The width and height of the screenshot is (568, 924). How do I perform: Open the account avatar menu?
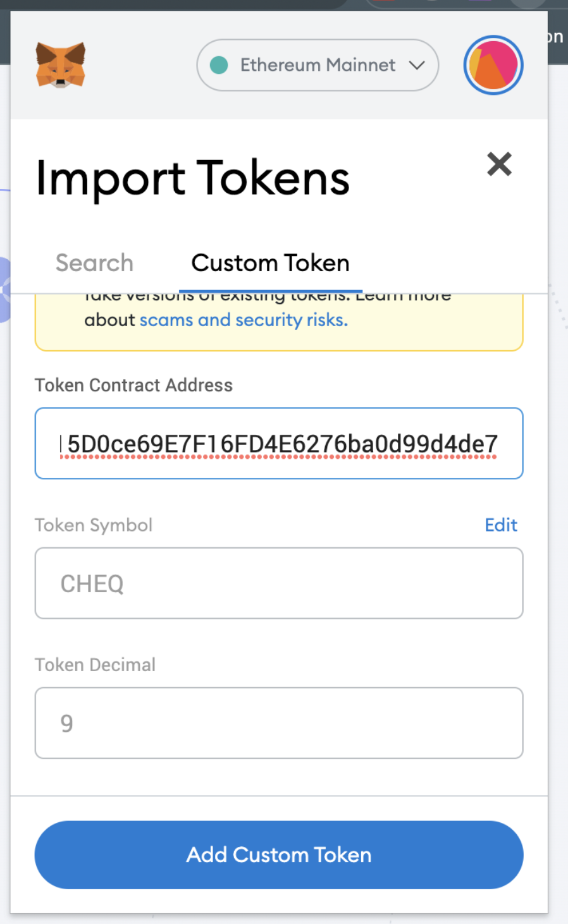tap(493, 65)
